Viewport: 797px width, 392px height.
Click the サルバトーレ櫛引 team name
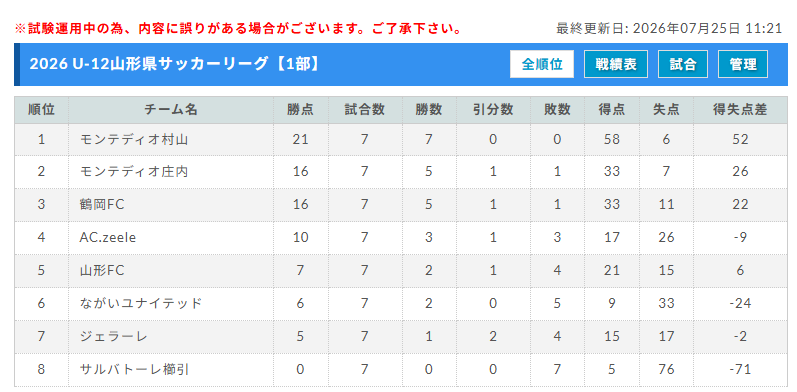pyautogui.click(x=135, y=369)
